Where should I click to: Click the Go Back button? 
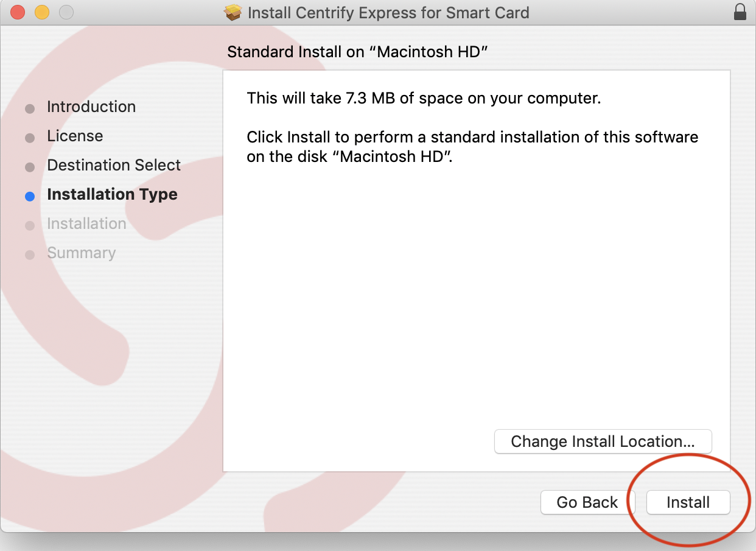tap(587, 502)
